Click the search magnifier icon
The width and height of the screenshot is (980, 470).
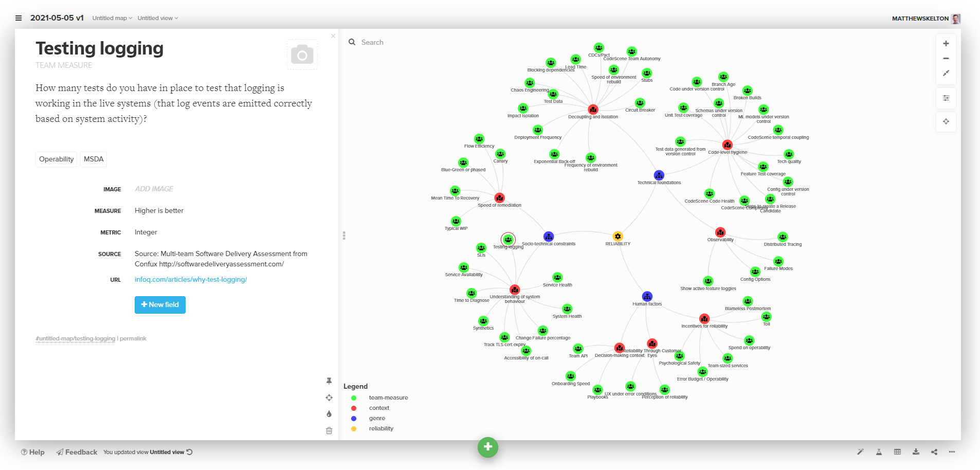(352, 42)
